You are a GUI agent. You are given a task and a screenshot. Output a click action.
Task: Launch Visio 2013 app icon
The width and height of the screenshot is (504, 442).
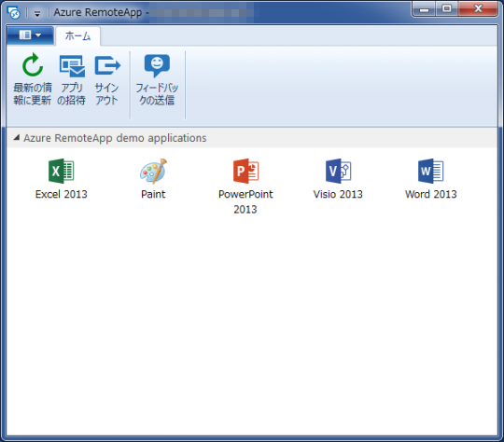(338, 171)
